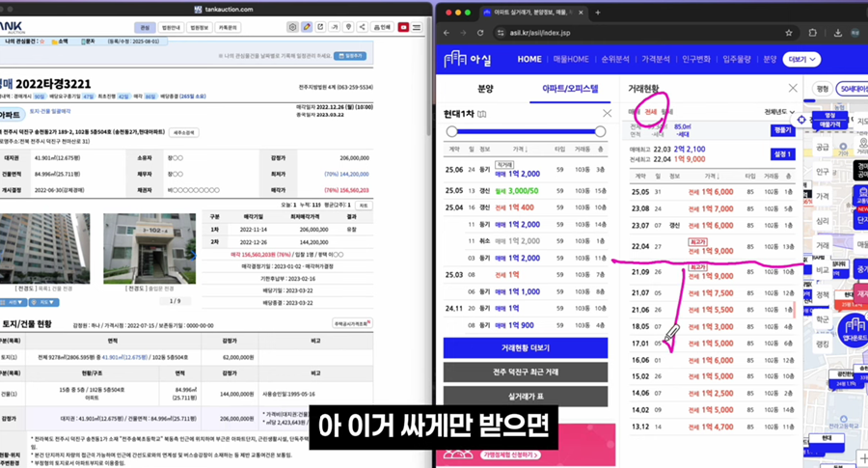Click the left handle of range slider
Screen dimensions: 868x468
(451, 131)
